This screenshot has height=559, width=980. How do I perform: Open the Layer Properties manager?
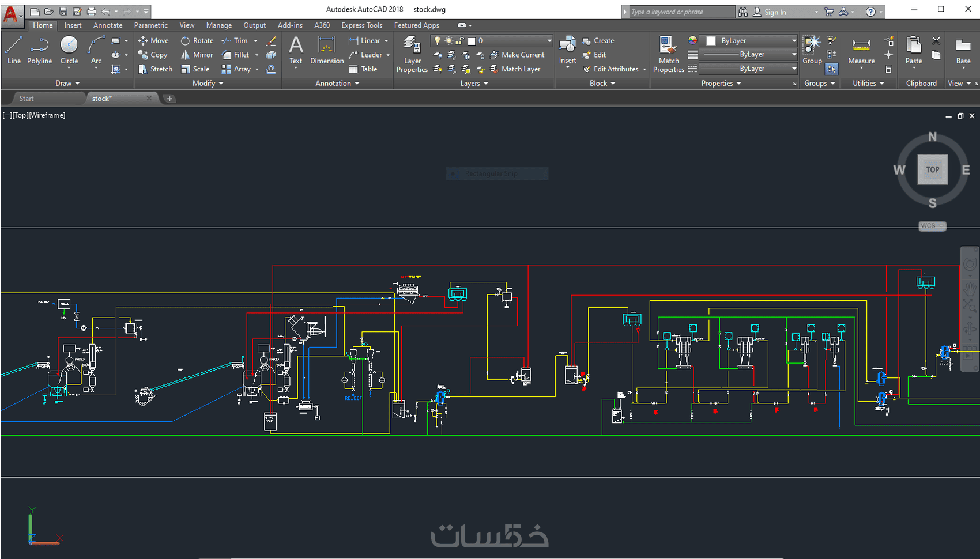pyautogui.click(x=412, y=54)
